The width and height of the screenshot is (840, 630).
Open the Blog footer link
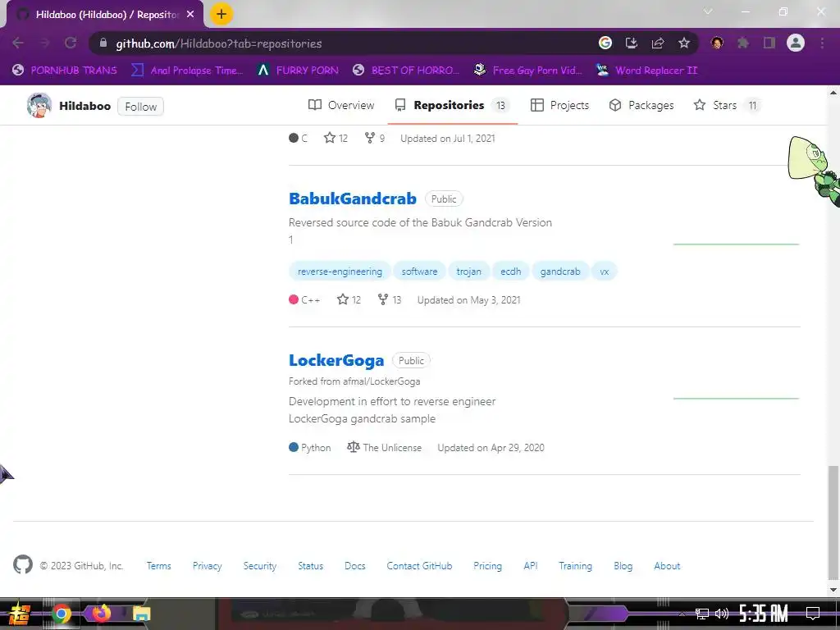(x=623, y=566)
